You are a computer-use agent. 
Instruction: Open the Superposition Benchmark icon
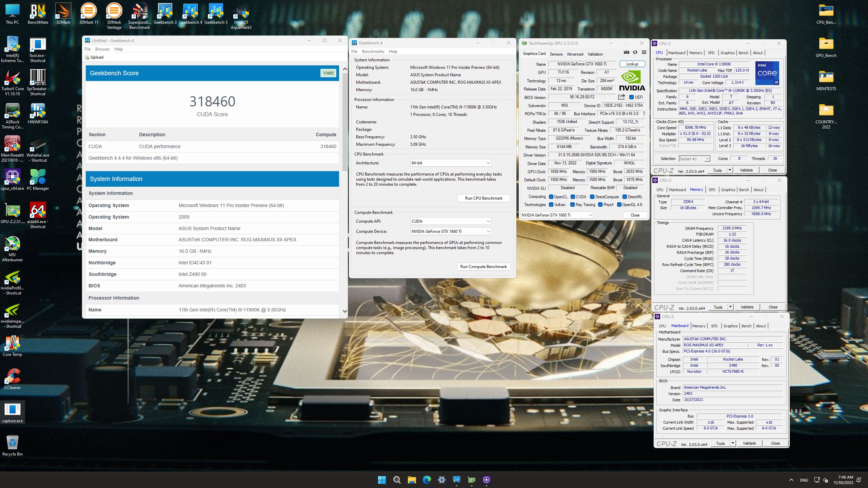(x=139, y=17)
